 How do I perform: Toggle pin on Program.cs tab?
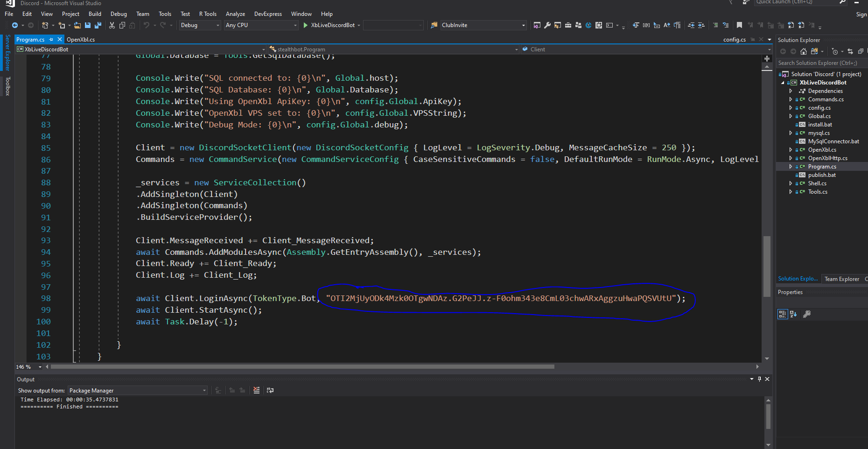(51, 40)
